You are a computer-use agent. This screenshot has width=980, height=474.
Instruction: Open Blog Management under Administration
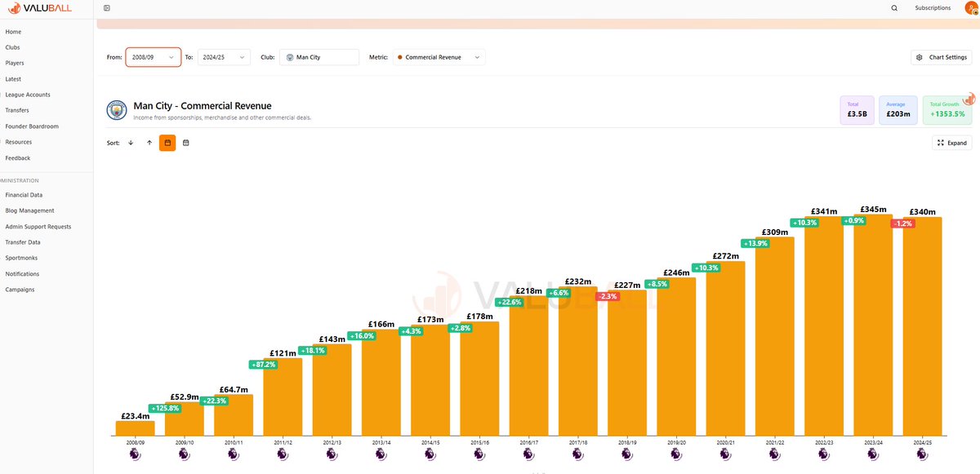tap(29, 210)
